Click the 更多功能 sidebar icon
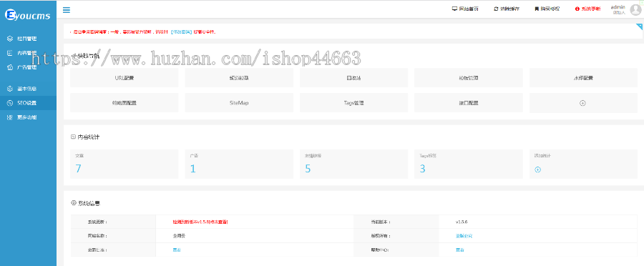 click(x=10, y=117)
